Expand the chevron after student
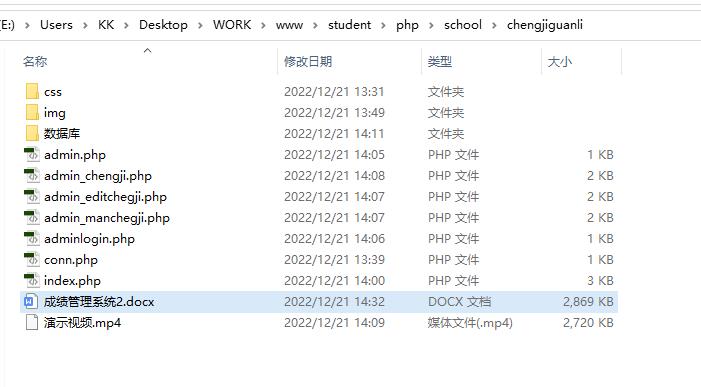This screenshot has height=387, width=701. pyautogui.click(x=384, y=25)
